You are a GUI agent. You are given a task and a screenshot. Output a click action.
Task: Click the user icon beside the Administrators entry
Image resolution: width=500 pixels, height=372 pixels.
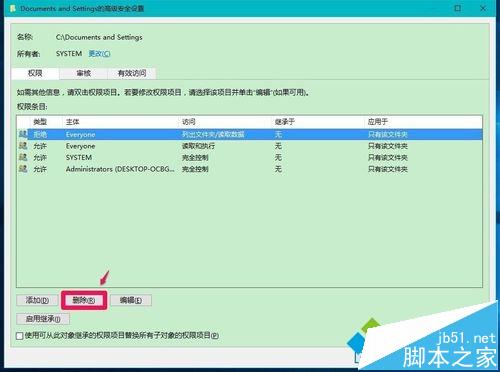click(x=23, y=169)
